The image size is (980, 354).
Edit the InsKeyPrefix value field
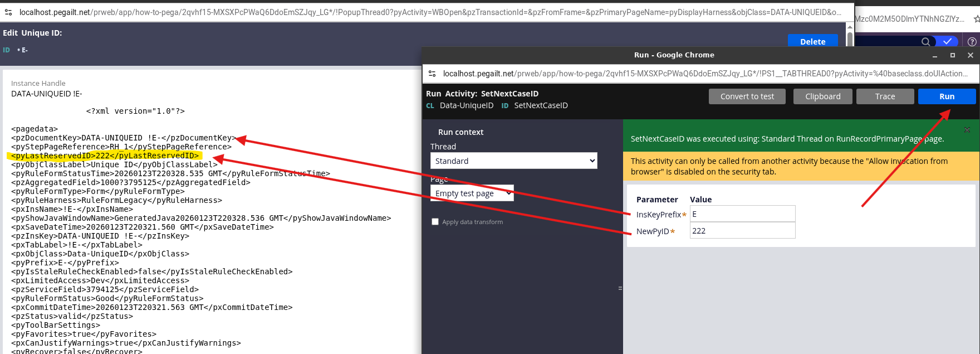[742, 214]
